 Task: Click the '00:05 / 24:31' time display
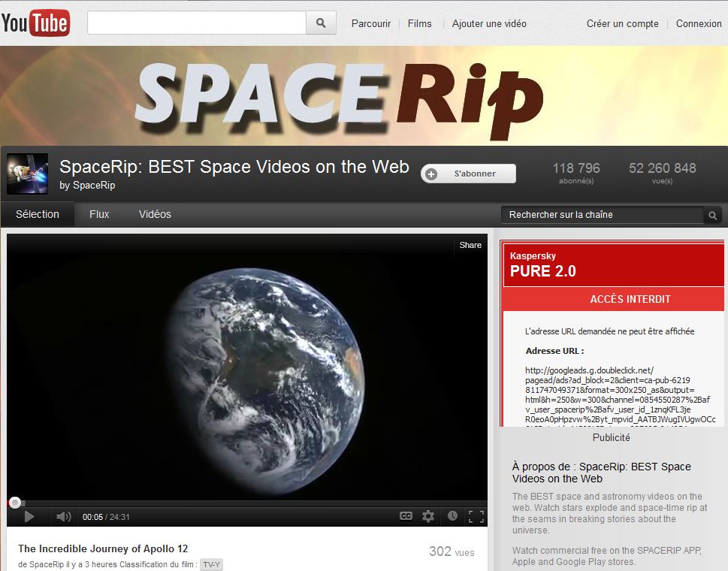(x=107, y=517)
